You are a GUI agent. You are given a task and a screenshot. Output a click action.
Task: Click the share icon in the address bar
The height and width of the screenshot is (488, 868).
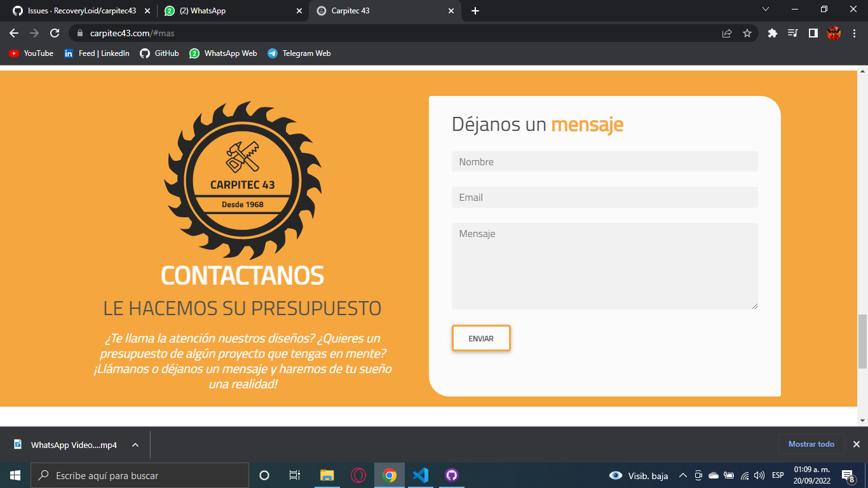727,32
